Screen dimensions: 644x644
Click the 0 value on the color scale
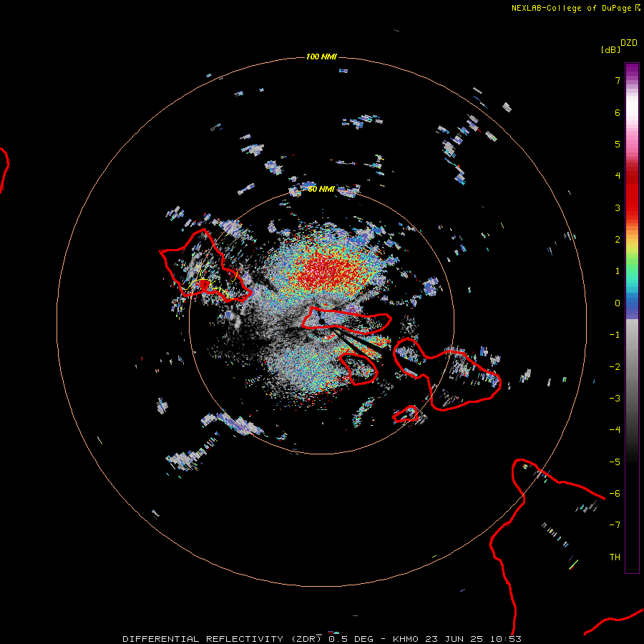[x=618, y=303]
